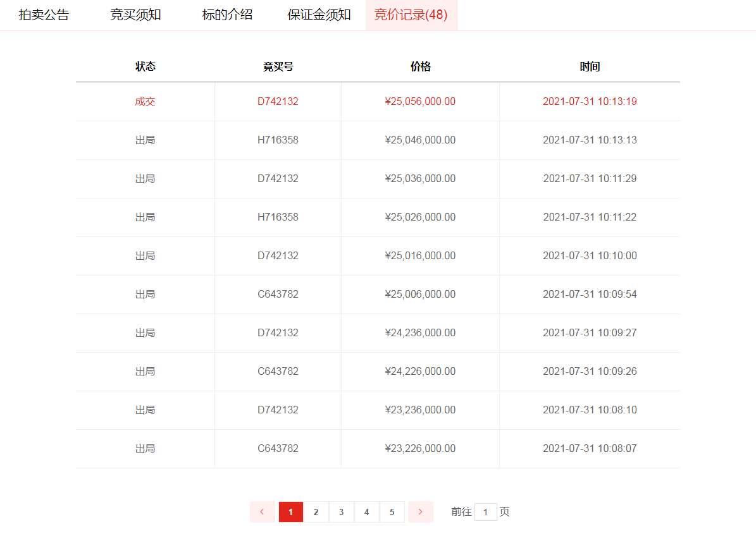Click price ¥25,046,000.00
The height and width of the screenshot is (548, 756).
[421, 140]
